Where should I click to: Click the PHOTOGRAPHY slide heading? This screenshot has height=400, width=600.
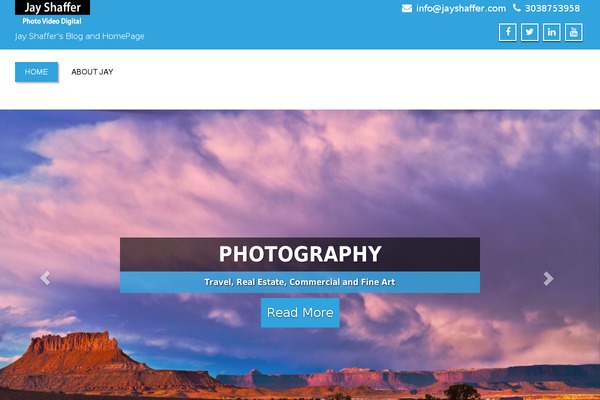tap(300, 254)
